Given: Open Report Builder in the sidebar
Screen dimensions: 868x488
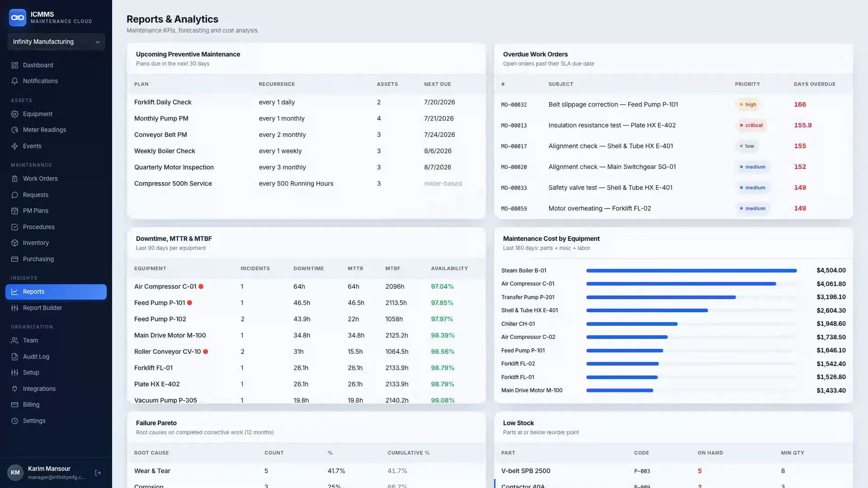Looking at the screenshot, I should point(56,308).
